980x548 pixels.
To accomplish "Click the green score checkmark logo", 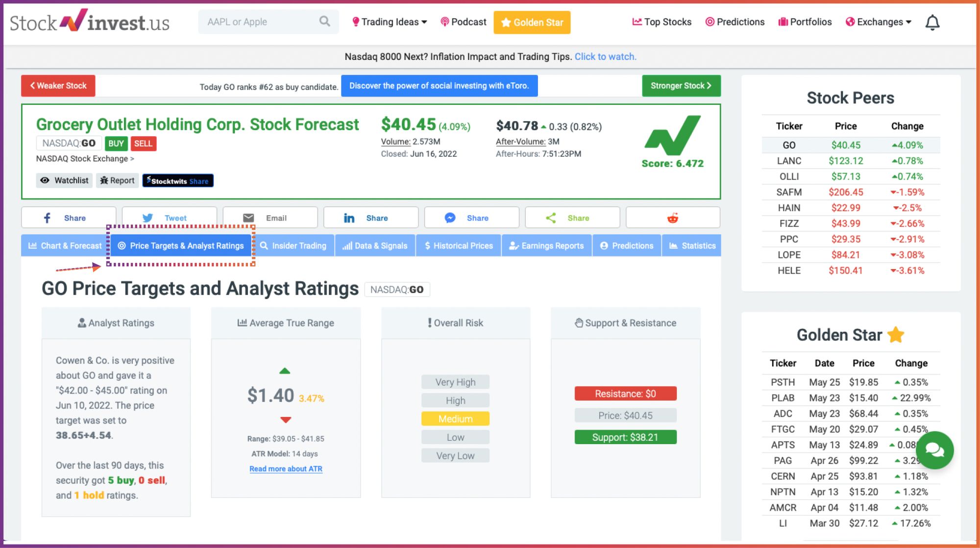I will (672, 135).
